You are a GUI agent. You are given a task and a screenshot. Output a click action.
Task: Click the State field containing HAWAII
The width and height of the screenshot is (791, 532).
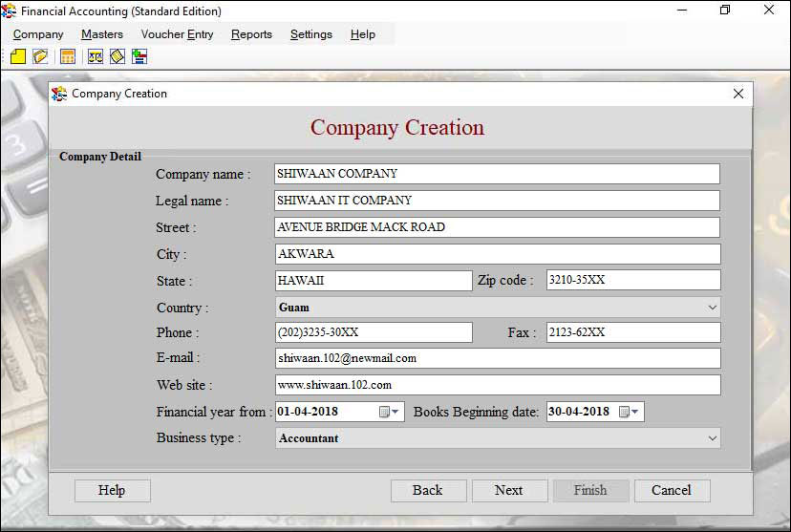tap(374, 281)
